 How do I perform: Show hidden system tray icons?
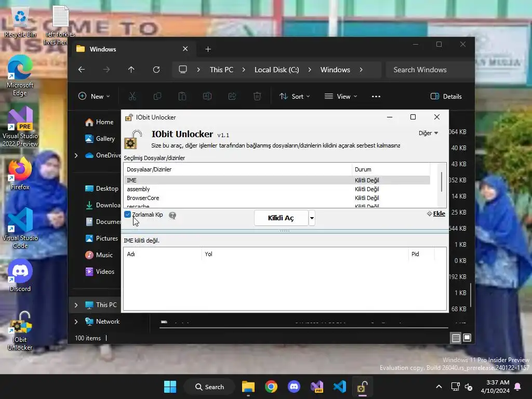[x=438, y=387]
